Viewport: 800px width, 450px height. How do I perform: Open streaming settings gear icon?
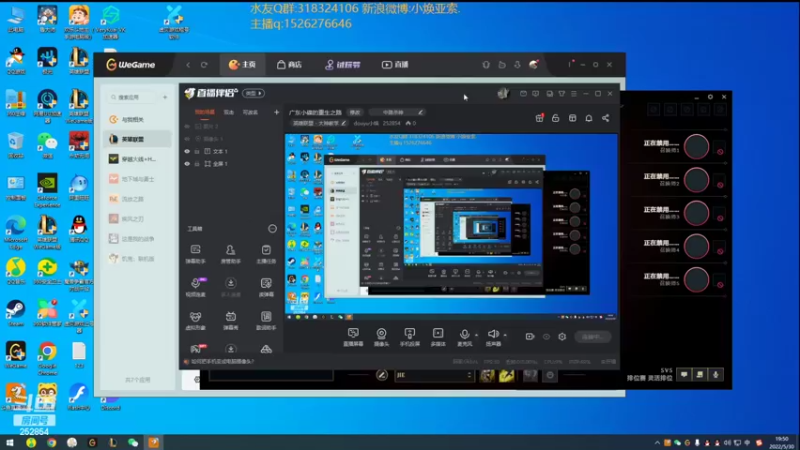pyautogui.click(x=562, y=337)
